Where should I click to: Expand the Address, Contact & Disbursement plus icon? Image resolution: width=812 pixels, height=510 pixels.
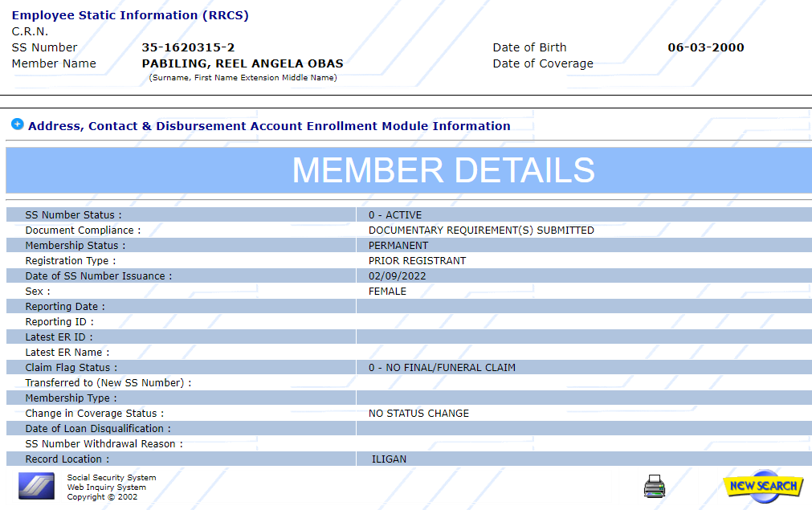pos(17,124)
